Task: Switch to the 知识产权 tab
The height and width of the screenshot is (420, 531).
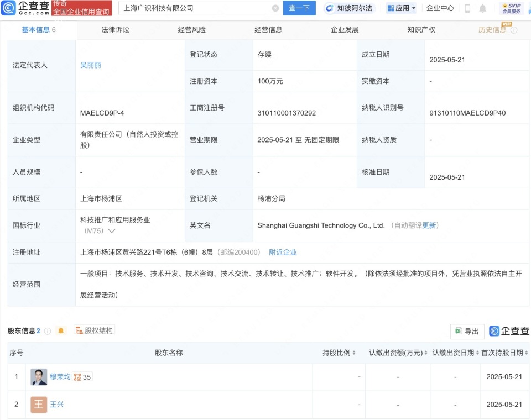Action: (421, 30)
